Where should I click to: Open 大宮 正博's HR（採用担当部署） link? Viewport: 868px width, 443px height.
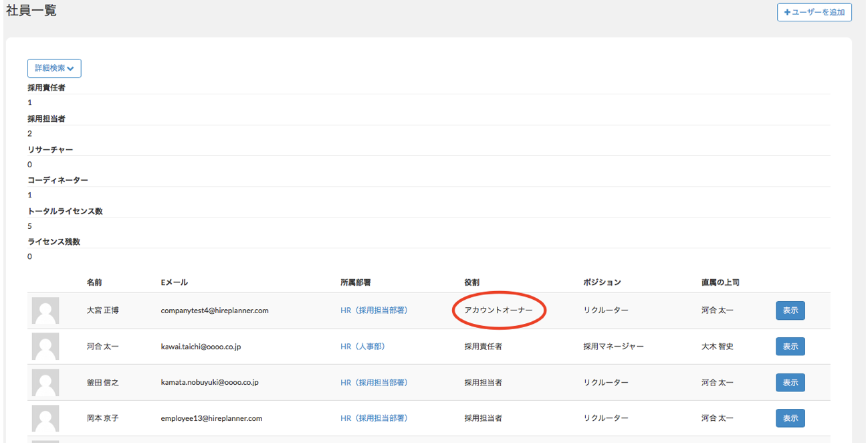[x=374, y=311]
